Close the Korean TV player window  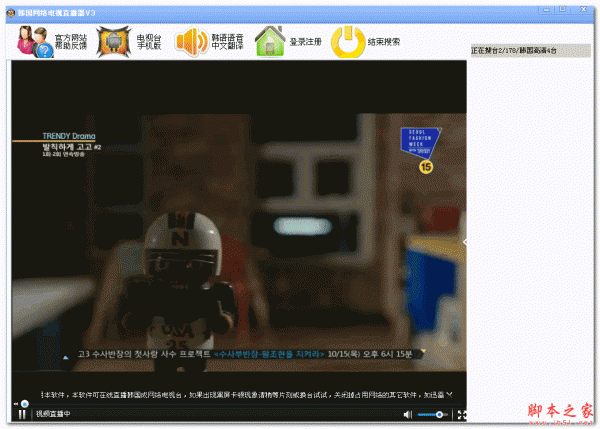[x=583, y=10]
